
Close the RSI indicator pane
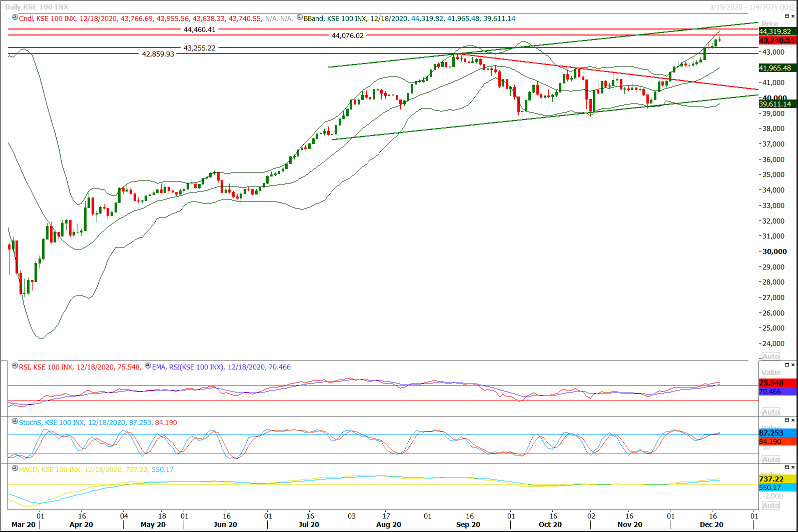(793, 365)
